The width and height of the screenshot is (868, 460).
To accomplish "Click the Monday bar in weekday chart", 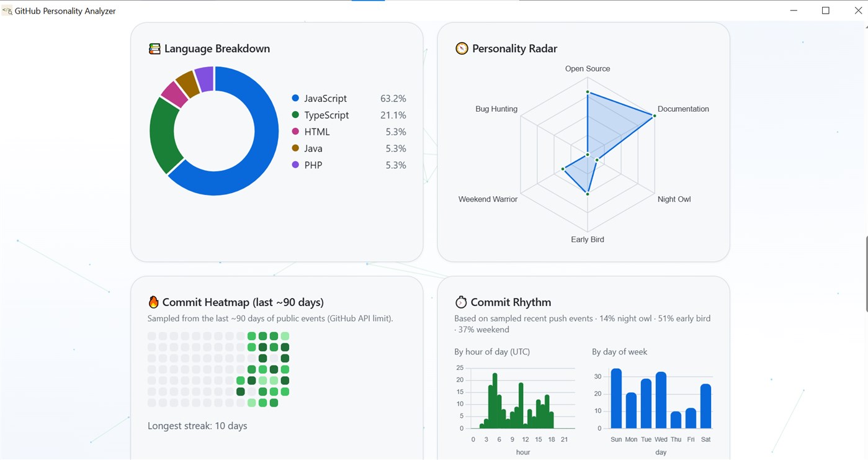I will [631, 410].
